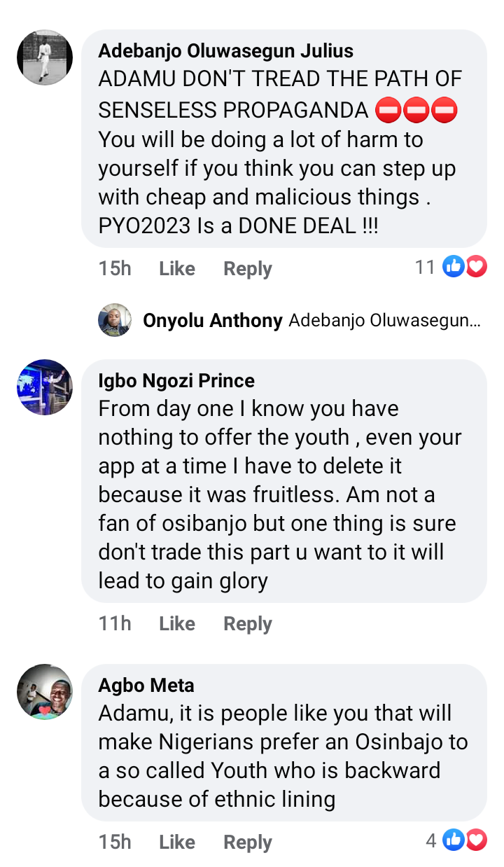View the 4 reactions count on Agbo's comment
Screen dimensions: 504x867
pyautogui.click(x=431, y=840)
